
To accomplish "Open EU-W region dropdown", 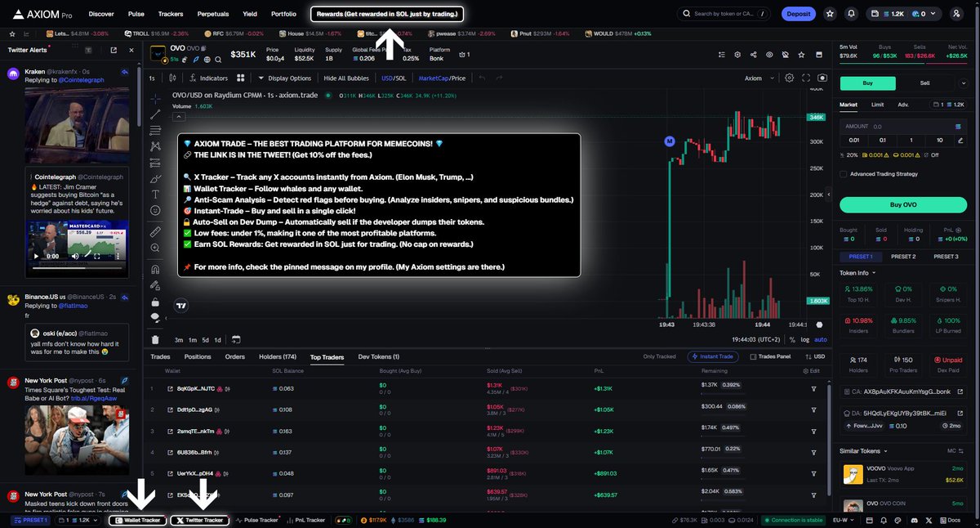I will (x=845, y=520).
